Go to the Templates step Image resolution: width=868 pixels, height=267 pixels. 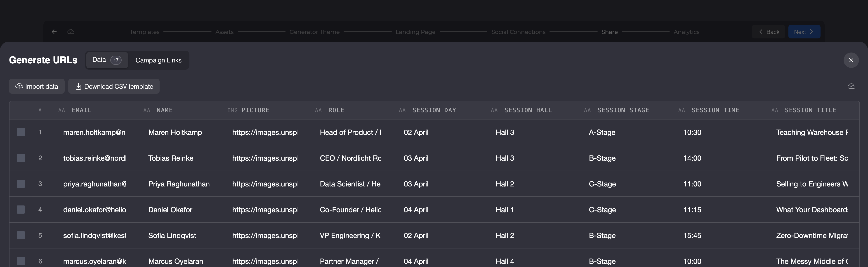pyautogui.click(x=145, y=32)
